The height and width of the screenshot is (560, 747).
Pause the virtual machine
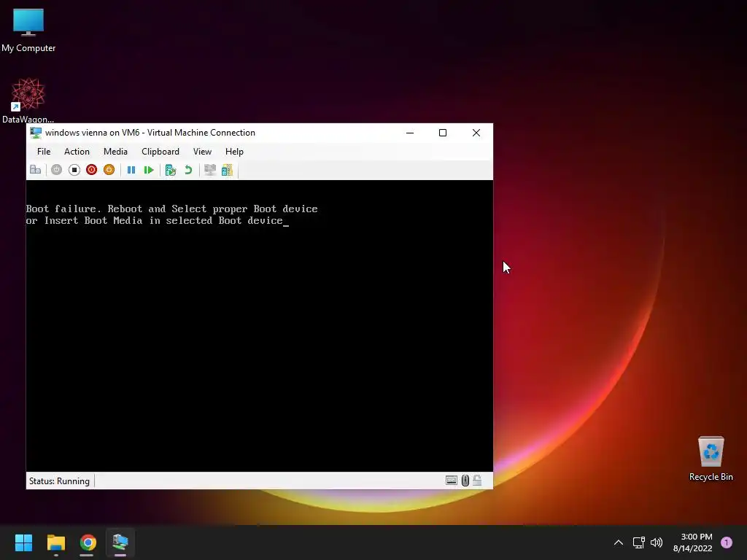point(131,169)
